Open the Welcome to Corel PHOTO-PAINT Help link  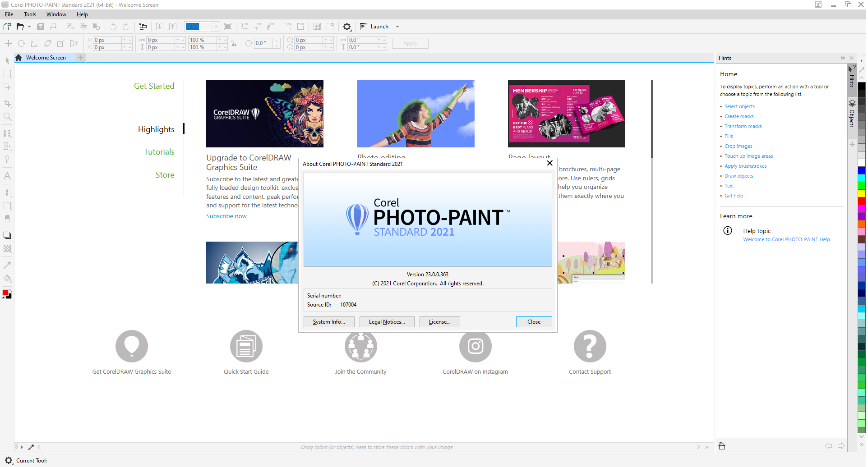pyautogui.click(x=786, y=240)
